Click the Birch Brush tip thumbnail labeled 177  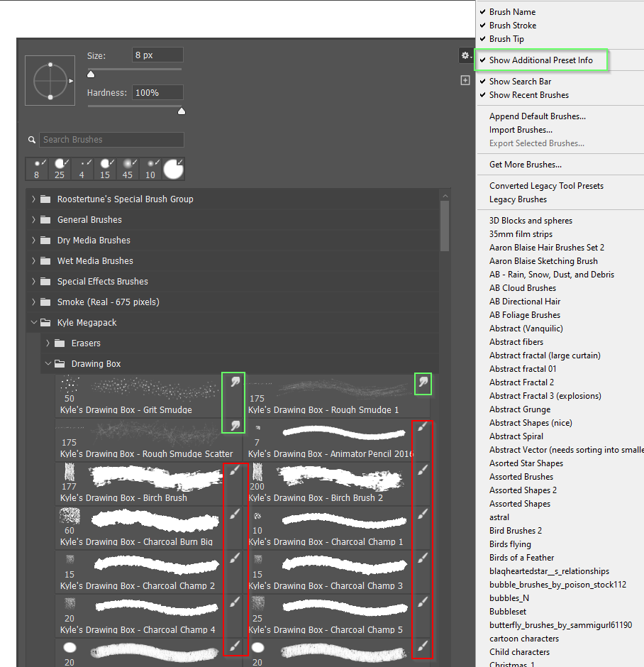[70, 472]
